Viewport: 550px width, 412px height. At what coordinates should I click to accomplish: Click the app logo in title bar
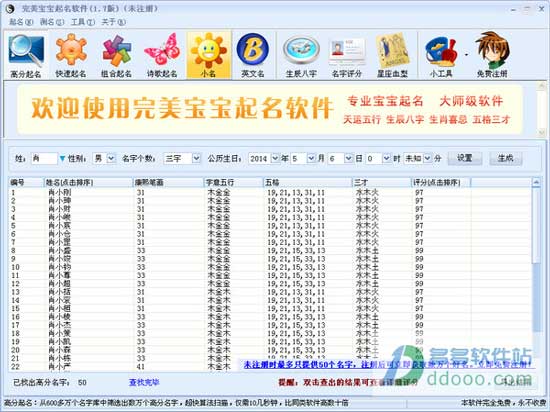tap(10, 8)
